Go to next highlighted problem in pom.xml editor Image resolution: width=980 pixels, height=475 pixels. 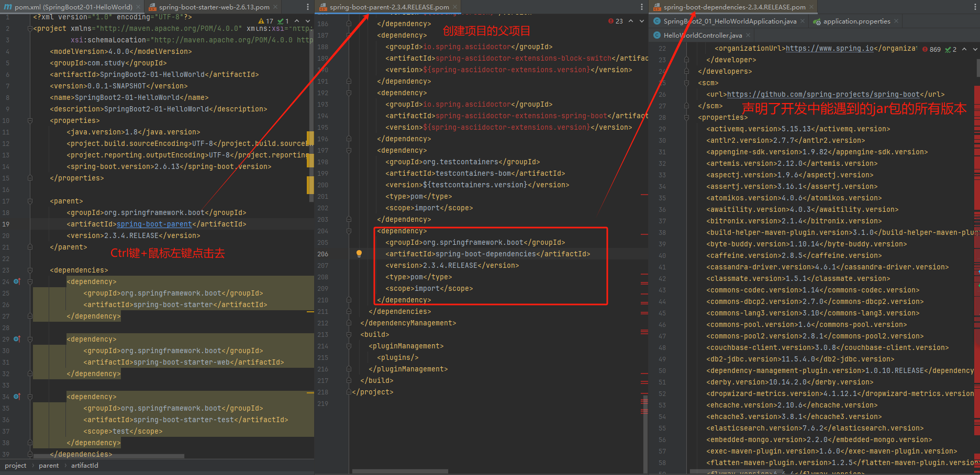[308, 21]
